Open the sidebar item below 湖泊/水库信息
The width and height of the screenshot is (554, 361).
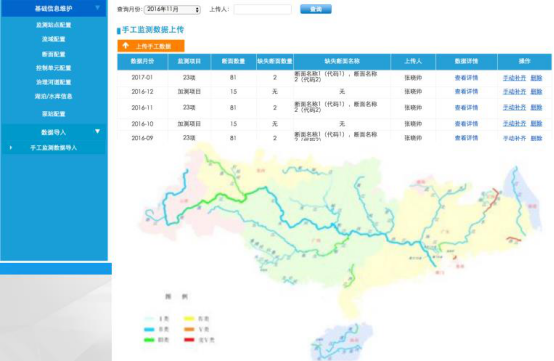[x=54, y=114]
